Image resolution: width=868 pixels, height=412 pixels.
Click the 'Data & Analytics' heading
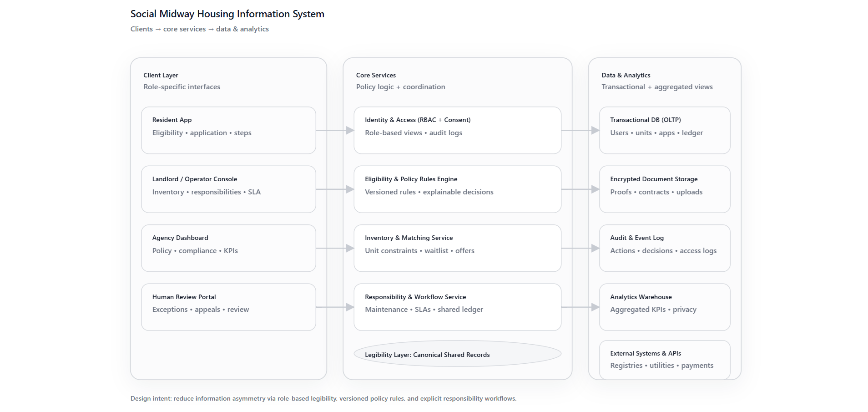tap(626, 75)
